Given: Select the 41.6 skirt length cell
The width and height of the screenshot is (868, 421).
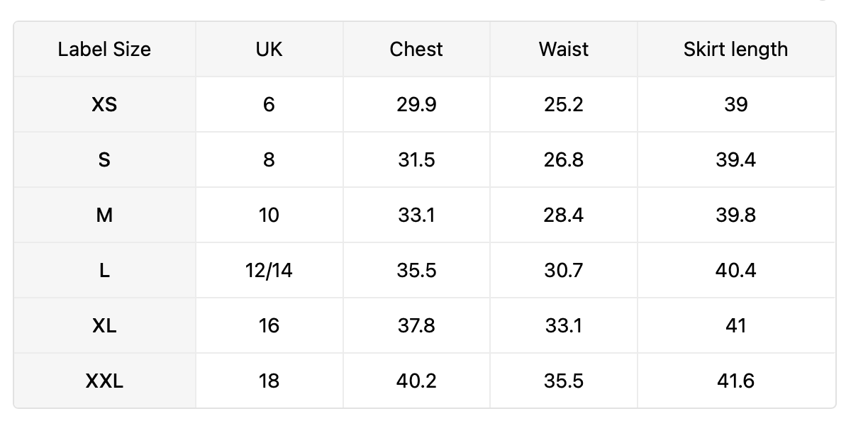Looking at the screenshot, I should coord(736,381).
